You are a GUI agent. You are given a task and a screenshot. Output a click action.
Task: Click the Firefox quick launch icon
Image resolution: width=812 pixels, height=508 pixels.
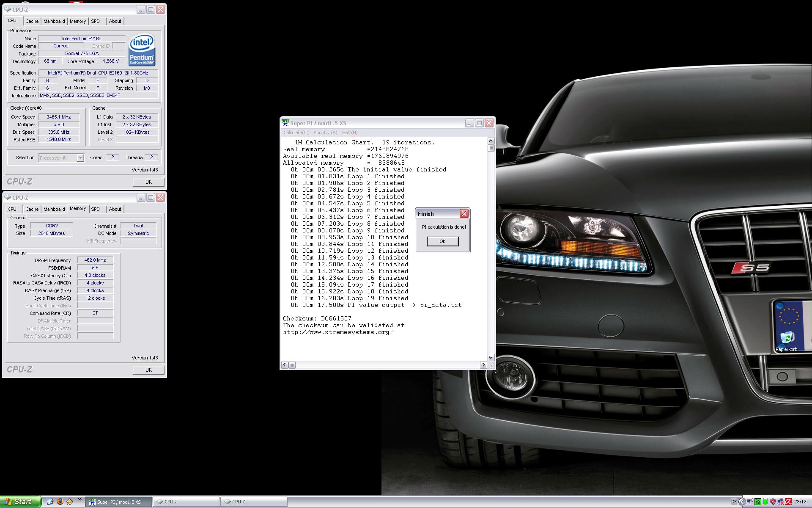(60, 502)
